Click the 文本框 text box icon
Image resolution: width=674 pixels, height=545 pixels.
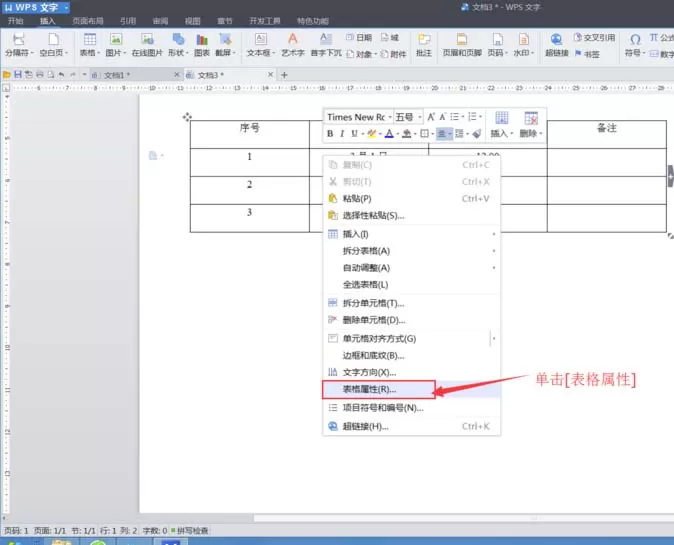pos(260,45)
